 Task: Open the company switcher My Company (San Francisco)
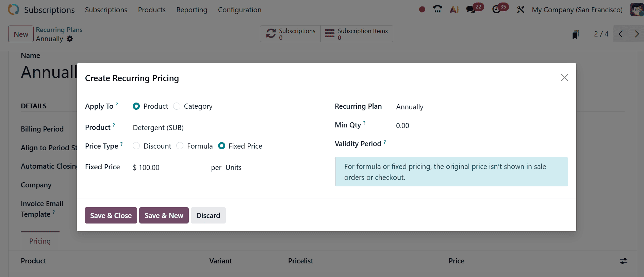click(x=577, y=10)
